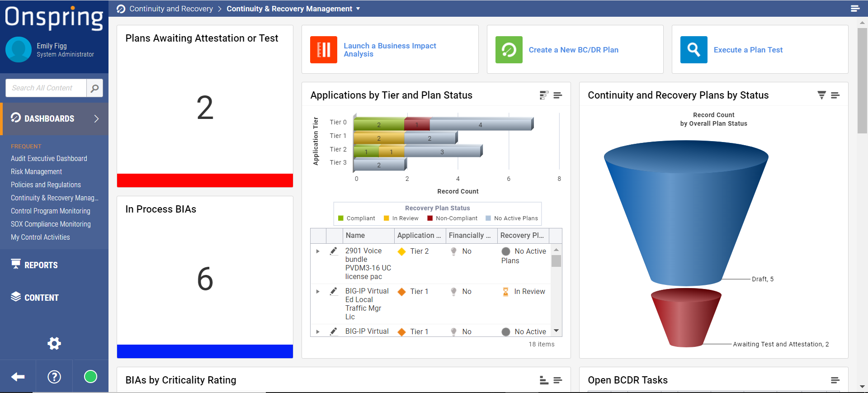Open the Risk Management dashboard link

36,172
